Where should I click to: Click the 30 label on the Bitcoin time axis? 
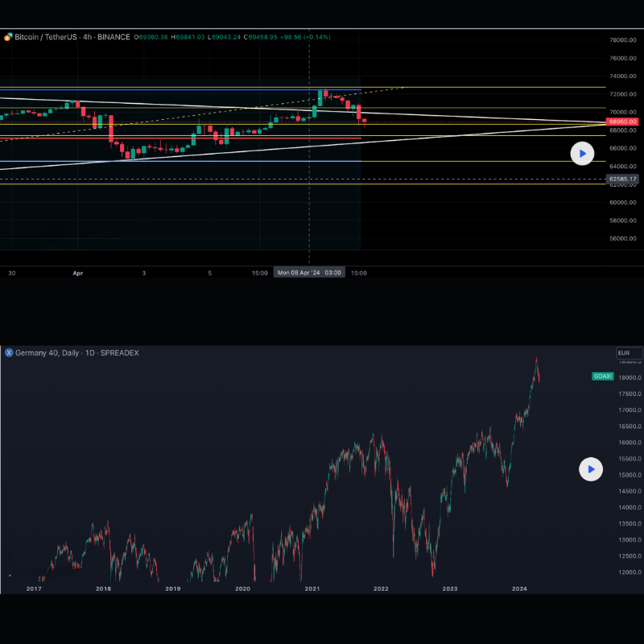pos(12,273)
